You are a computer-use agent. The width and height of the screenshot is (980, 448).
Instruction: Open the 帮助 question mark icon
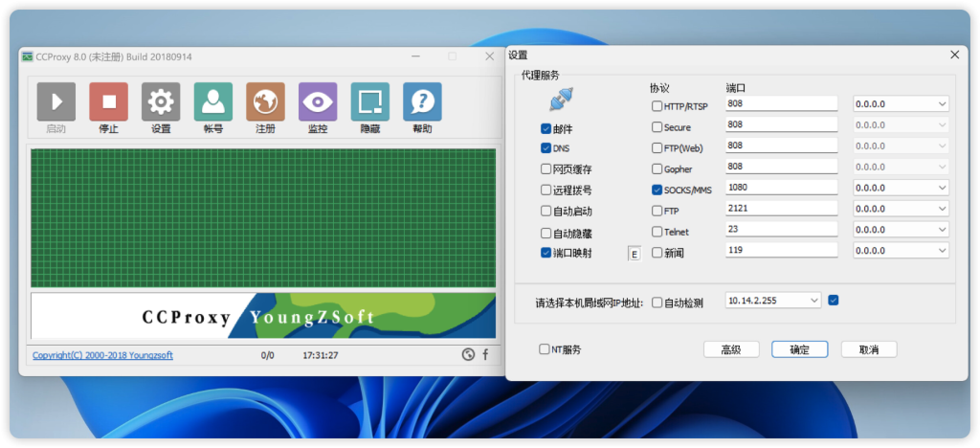tap(422, 101)
